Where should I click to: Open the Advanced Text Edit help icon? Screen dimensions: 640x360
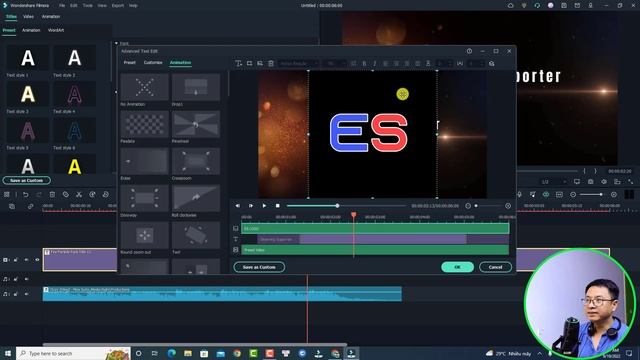point(469,51)
